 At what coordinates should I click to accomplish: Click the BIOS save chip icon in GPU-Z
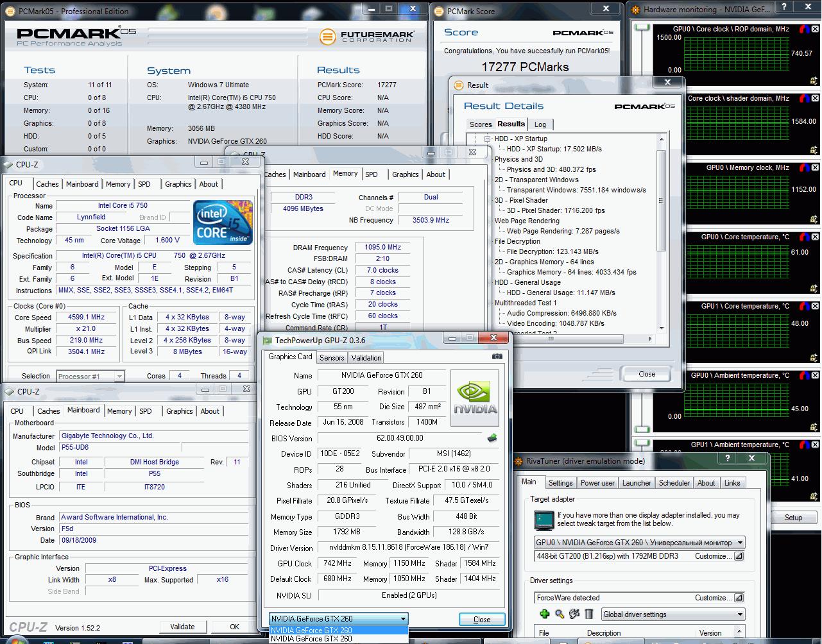492,438
